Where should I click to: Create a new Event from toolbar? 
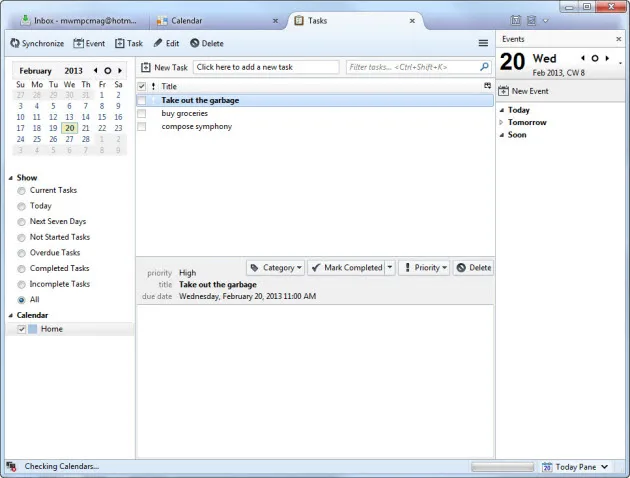pos(89,43)
